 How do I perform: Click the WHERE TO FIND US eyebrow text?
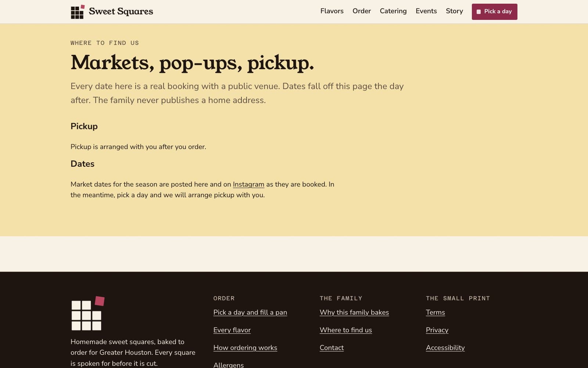105,43
